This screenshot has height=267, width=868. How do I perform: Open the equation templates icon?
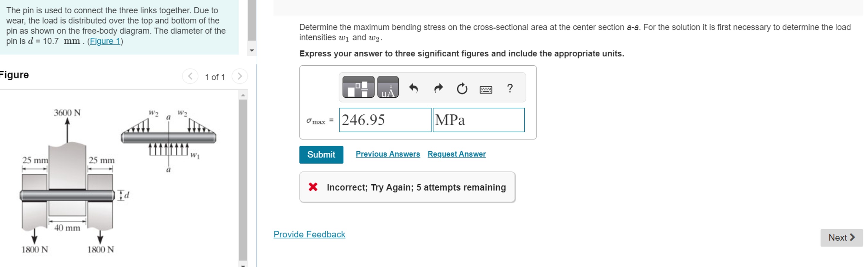pos(358,87)
